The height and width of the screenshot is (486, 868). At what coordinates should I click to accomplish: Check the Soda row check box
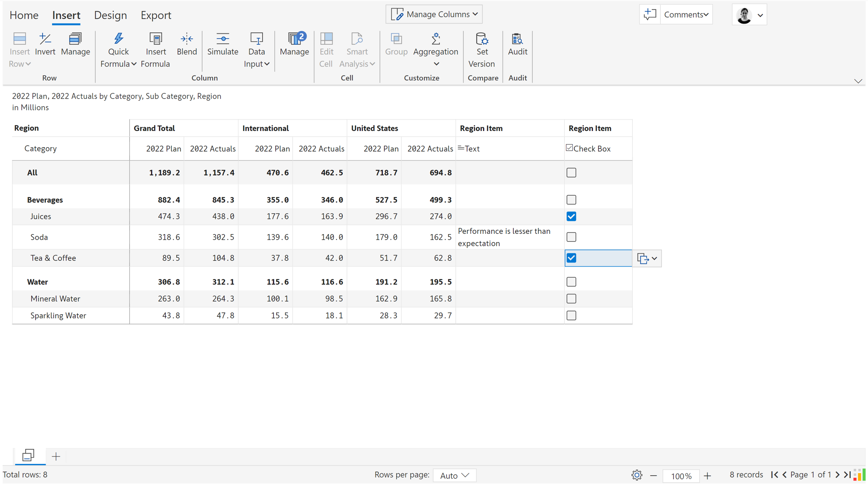coord(571,237)
